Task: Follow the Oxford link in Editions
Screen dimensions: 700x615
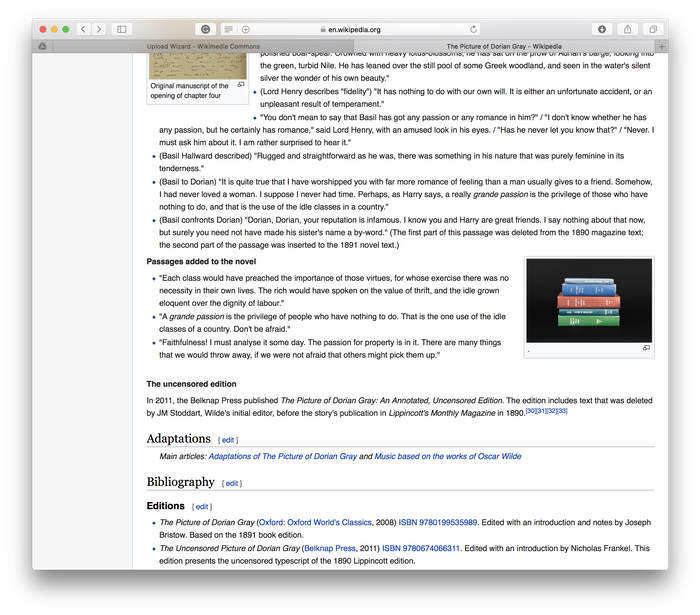Action: pos(270,522)
